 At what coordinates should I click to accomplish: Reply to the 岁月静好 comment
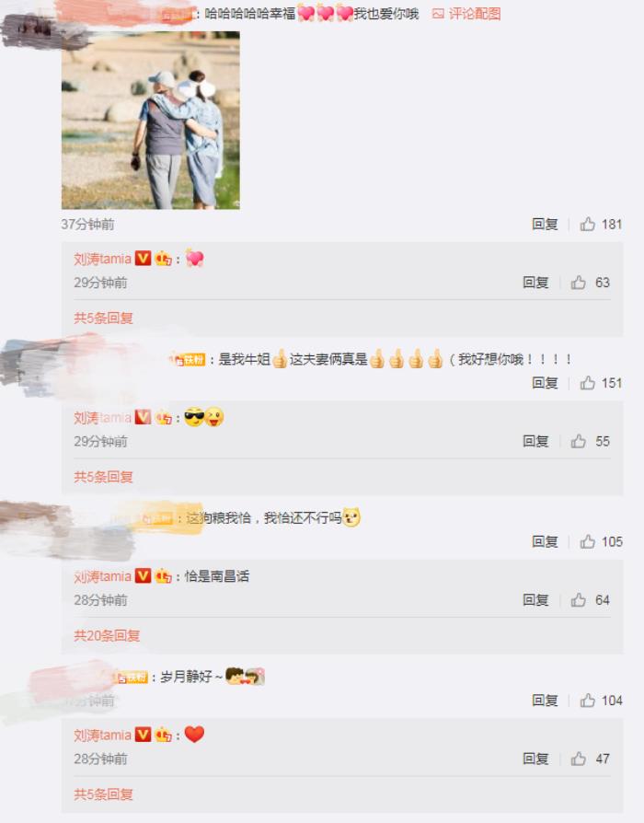[x=545, y=701]
